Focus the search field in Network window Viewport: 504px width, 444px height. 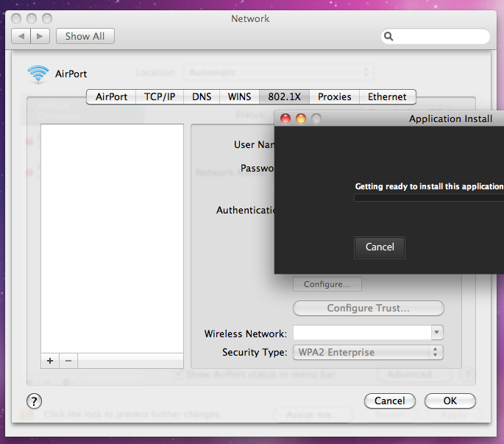coord(436,36)
